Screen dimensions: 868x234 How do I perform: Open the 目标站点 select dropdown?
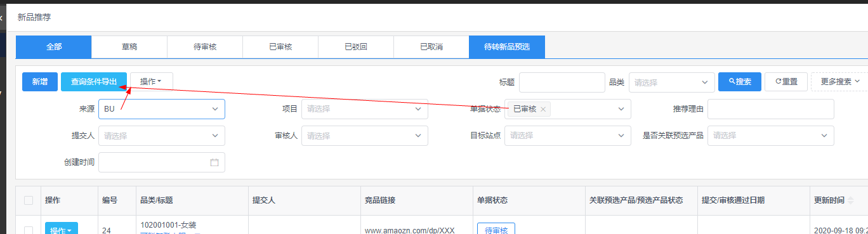[x=568, y=136]
